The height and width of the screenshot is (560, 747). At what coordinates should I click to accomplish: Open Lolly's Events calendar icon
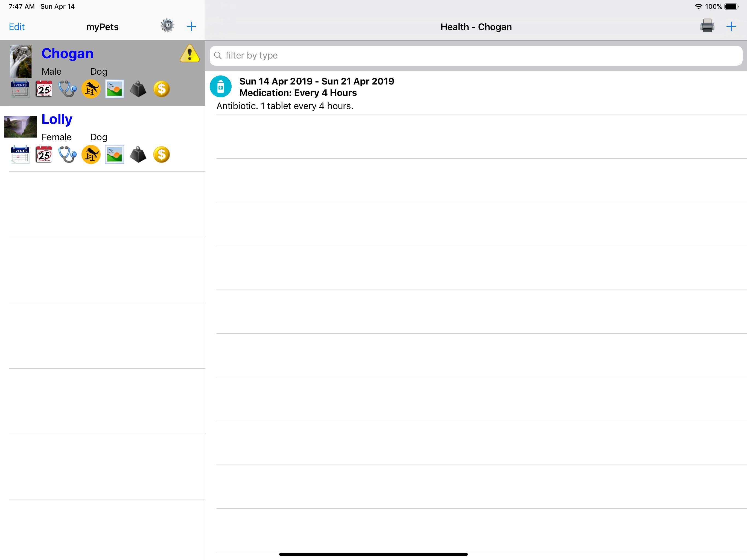tap(20, 155)
